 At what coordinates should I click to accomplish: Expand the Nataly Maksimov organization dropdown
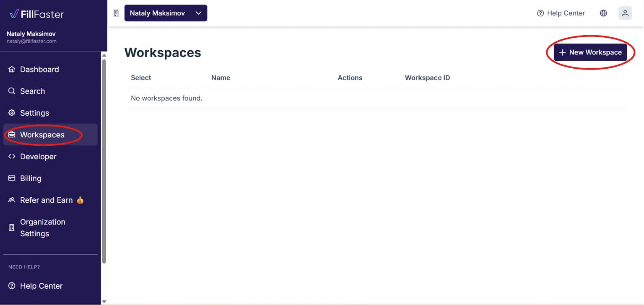166,13
